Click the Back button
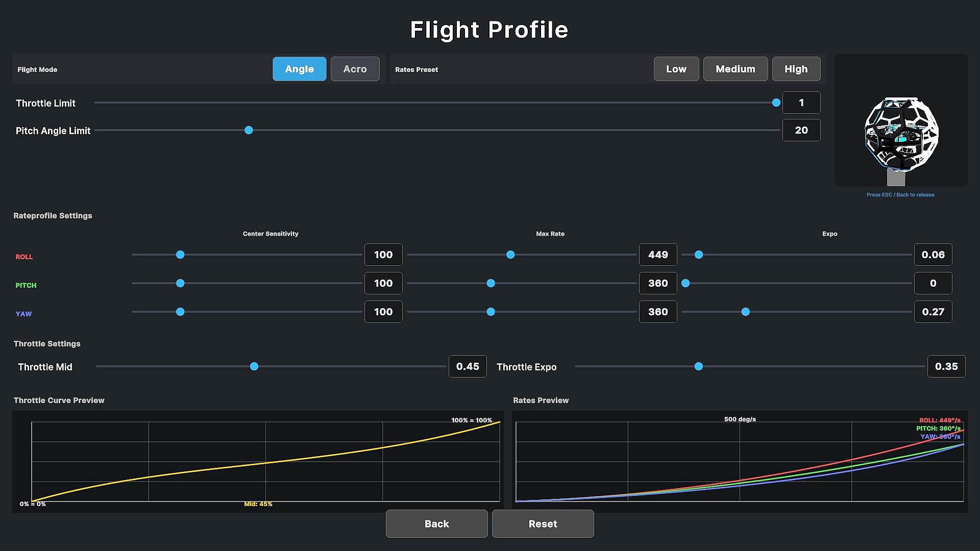This screenshot has height=551, width=980. click(x=437, y=523)
